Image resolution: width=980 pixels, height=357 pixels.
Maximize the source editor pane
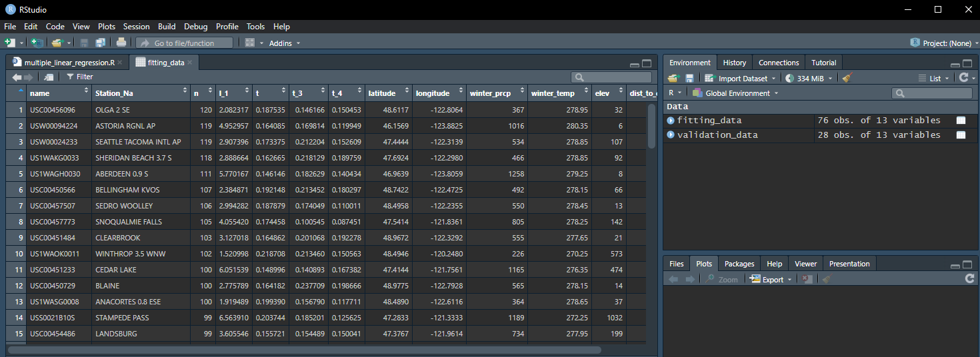[x=646, y=63]
